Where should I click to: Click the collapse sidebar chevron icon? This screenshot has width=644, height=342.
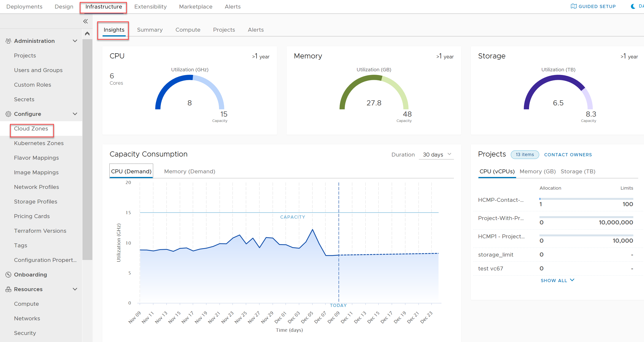click(x=86, y=21)
